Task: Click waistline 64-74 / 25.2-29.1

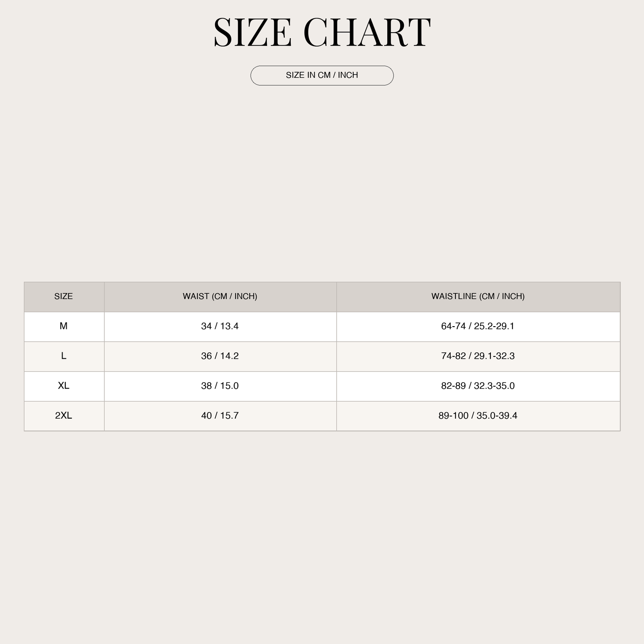Action: (x=478, y=326)
